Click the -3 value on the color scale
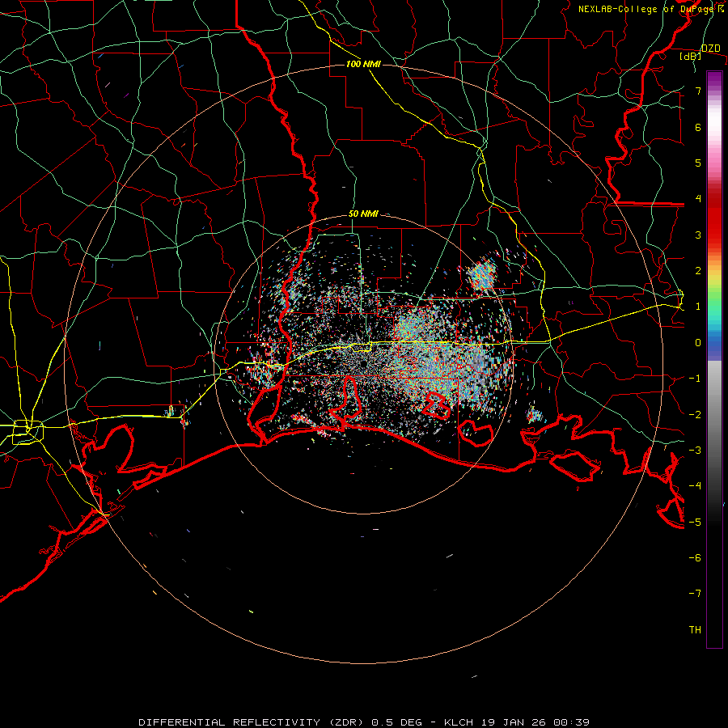The width and height of the screenshot is (728, 728). (695, 451)
